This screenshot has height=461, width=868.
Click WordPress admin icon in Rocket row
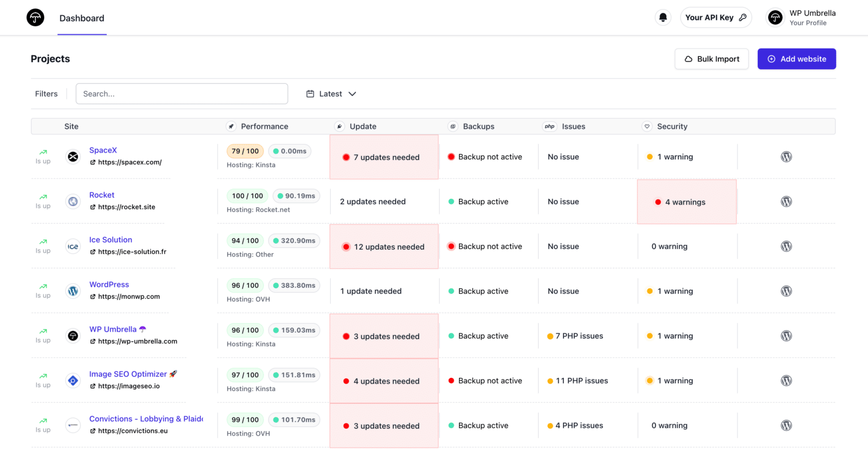pos(786,202)
